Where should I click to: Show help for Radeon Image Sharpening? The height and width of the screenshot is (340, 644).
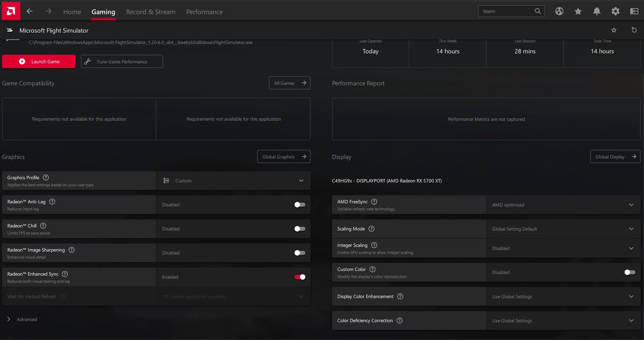coord(71,250)
